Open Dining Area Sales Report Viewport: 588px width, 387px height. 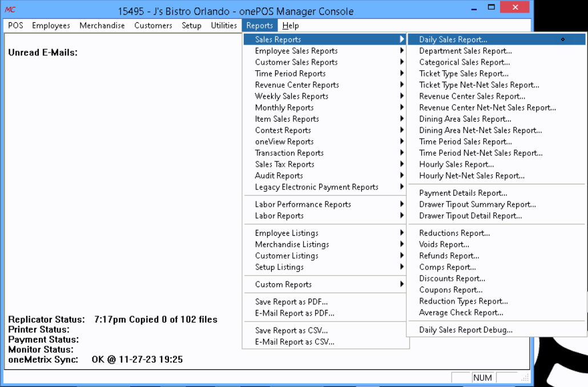(497, 119)
